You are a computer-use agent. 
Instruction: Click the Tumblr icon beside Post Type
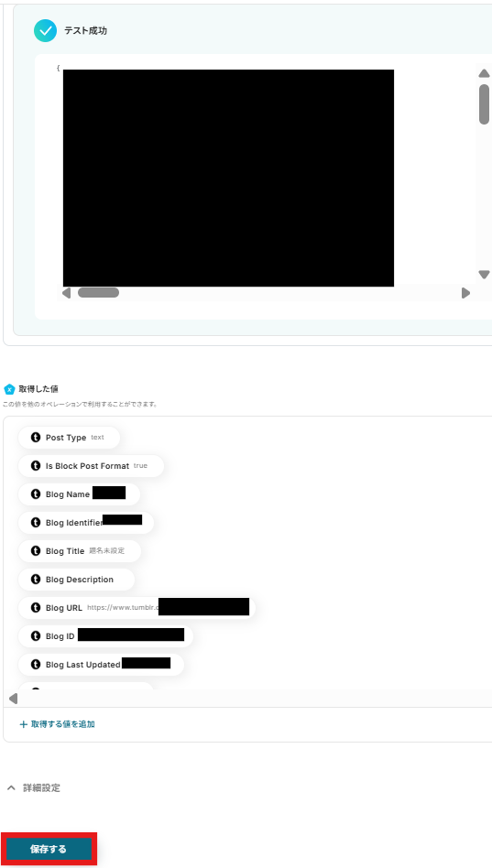coord(36,438)
